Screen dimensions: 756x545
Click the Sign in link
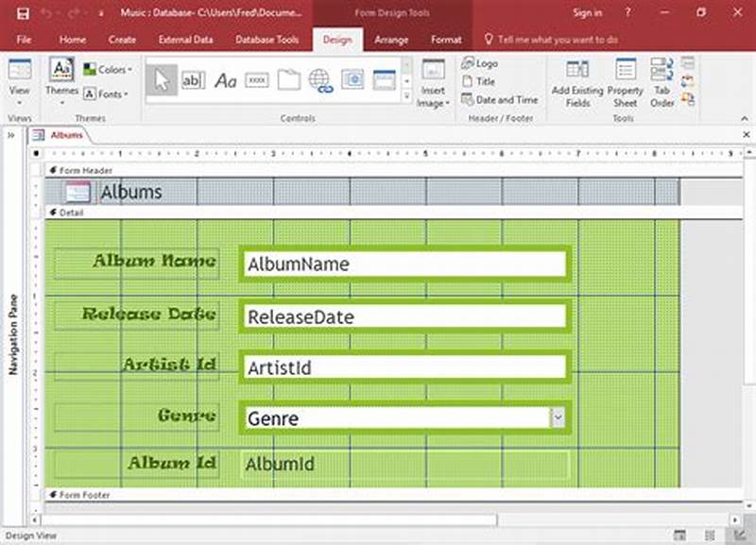[x=587, y=13]
